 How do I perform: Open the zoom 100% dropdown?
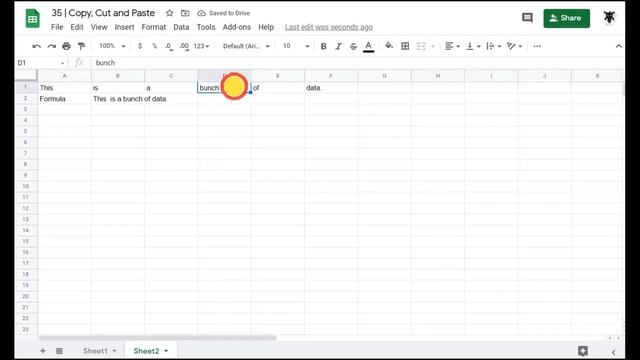tap(112, 46)
